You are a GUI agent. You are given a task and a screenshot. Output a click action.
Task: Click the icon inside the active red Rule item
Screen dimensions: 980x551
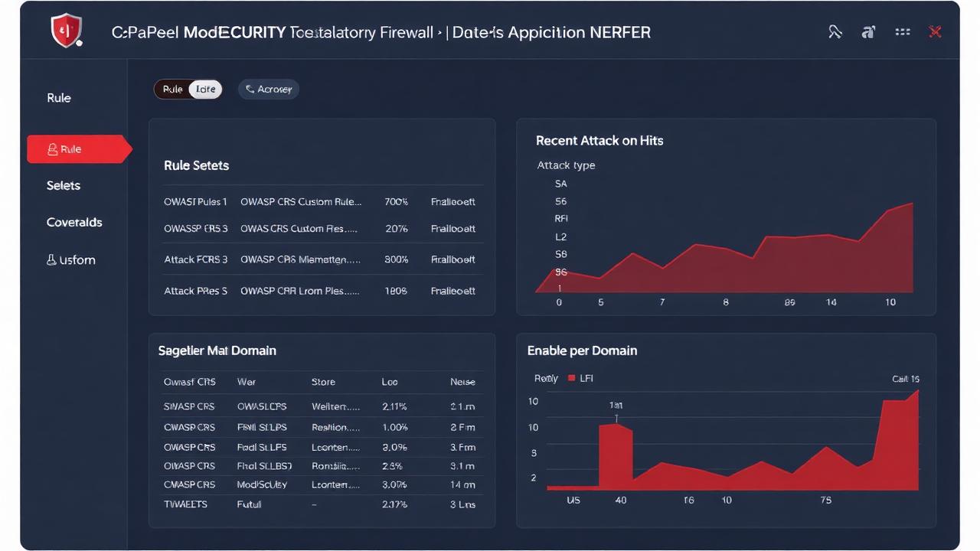pyautogui.click(x=52, y=149)
